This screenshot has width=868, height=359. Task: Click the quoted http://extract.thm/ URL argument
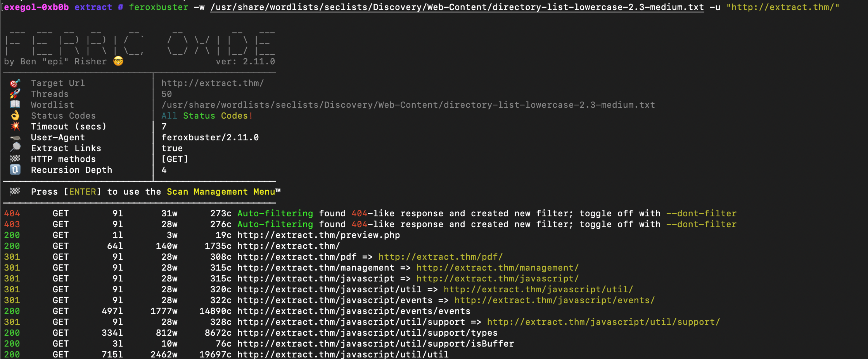(783, 7)
